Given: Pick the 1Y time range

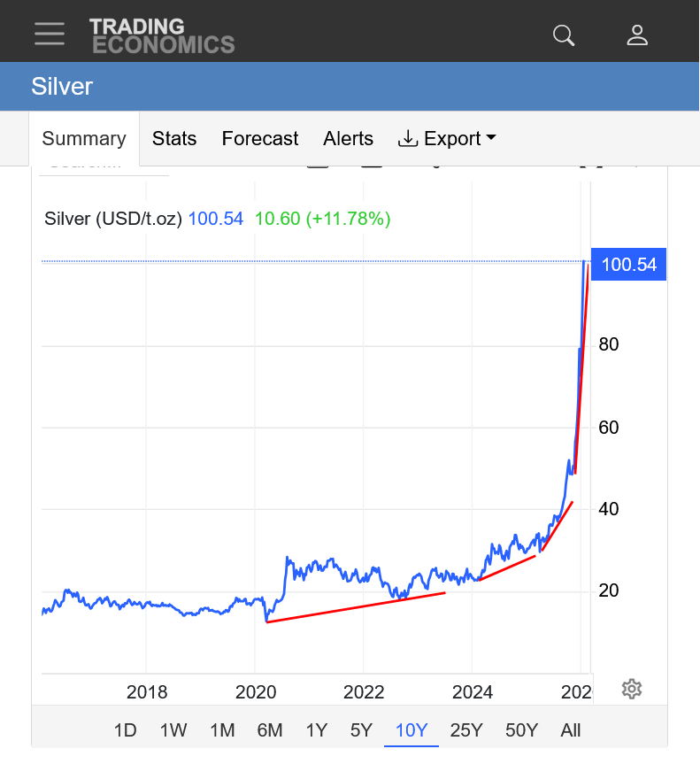Looking at the screenshot, I should tap(316, 730).
